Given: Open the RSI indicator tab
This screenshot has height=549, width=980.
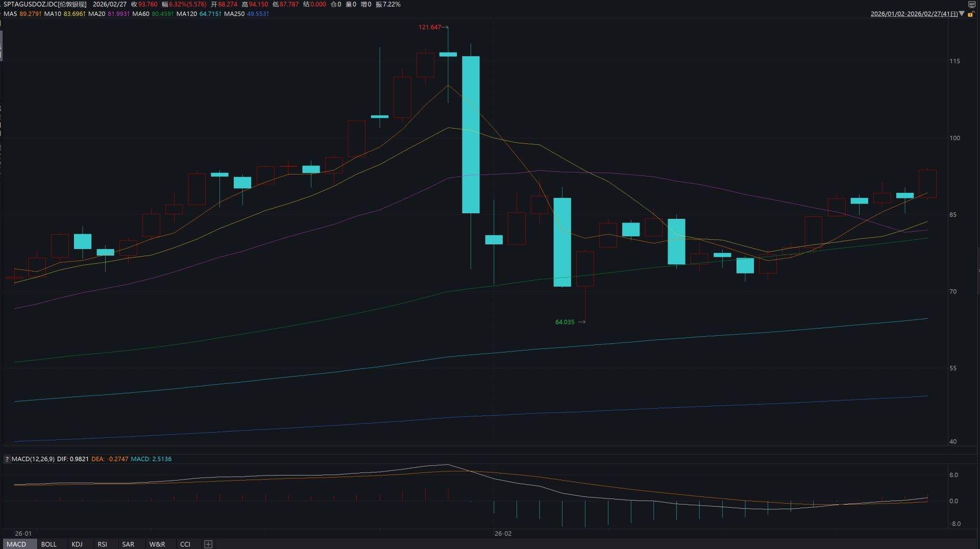Looking at the screenshot, I should tap(103, 544).
